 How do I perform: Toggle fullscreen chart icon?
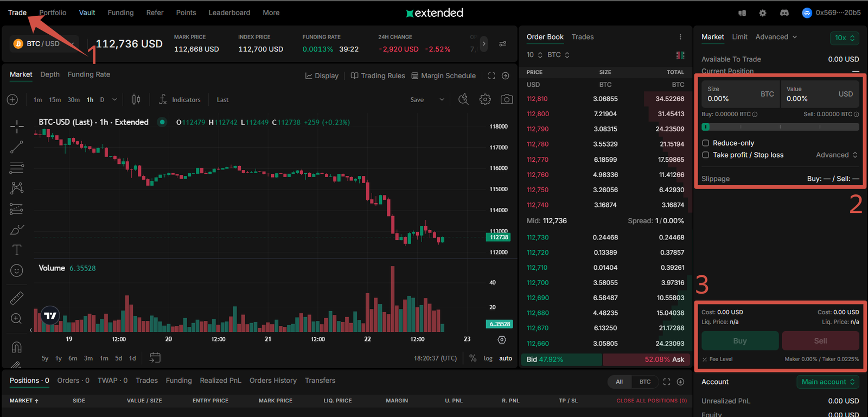[492, 76]
